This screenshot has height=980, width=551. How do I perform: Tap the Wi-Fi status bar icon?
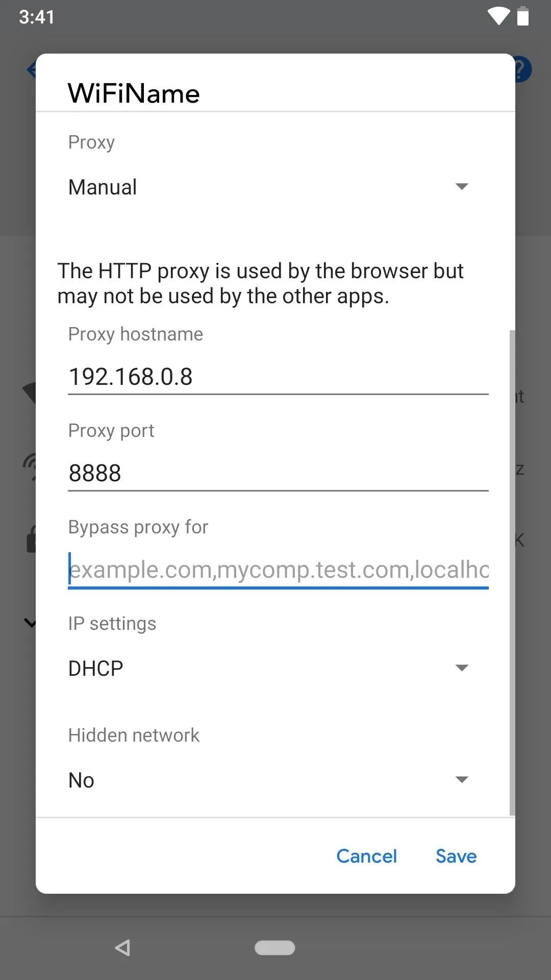click(498, 16)
